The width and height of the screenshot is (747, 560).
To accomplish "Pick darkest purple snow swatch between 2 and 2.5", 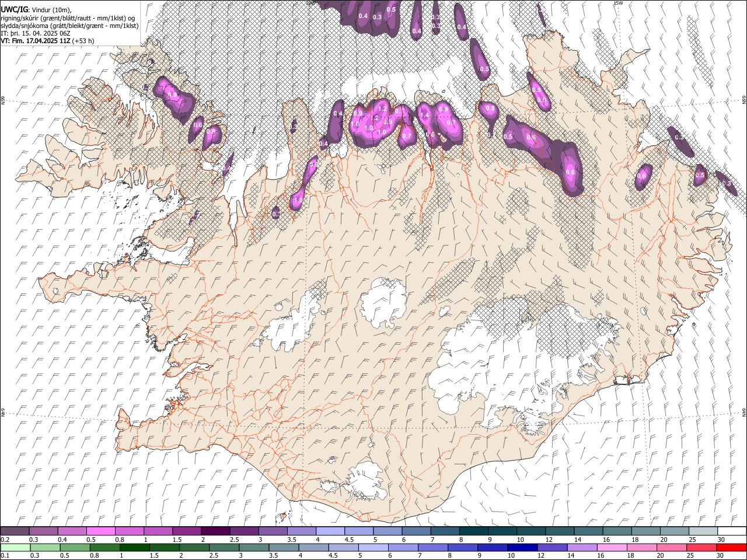I will (215, 531).
